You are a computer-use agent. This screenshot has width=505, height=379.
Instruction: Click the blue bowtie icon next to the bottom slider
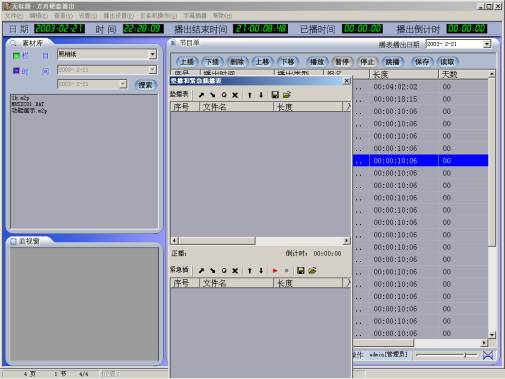click(x=488, y=355)
